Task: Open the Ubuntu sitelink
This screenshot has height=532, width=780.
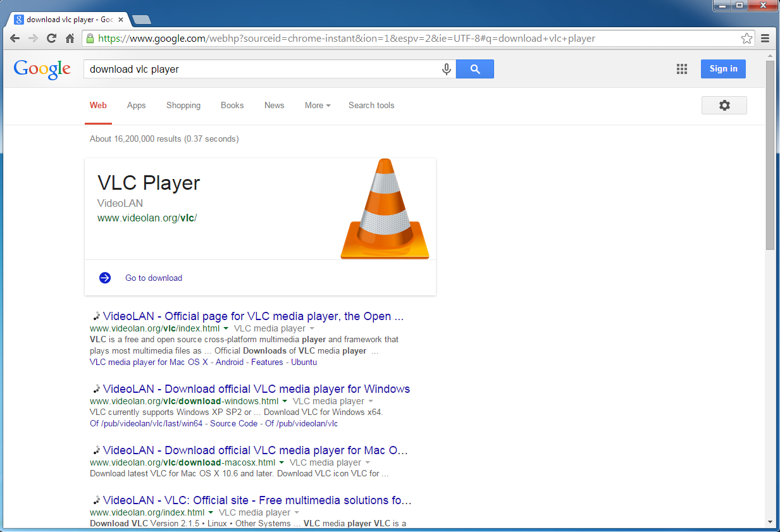Action: (302, 362)
